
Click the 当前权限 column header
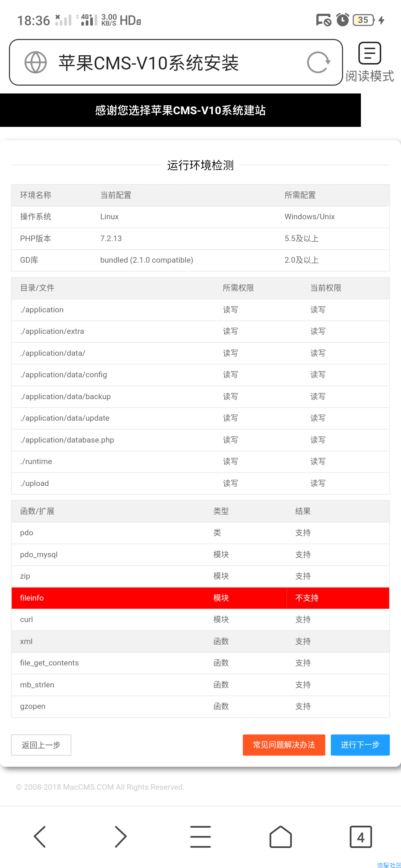[326, 288]
